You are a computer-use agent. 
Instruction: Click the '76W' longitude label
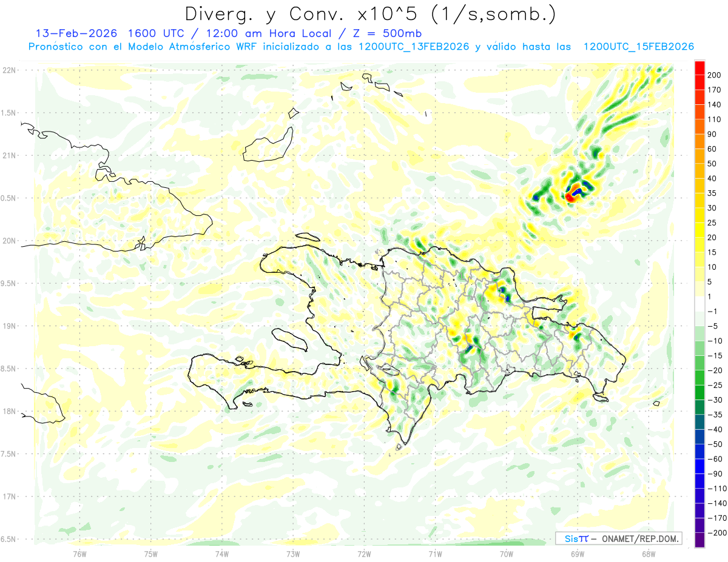point(80,554)
